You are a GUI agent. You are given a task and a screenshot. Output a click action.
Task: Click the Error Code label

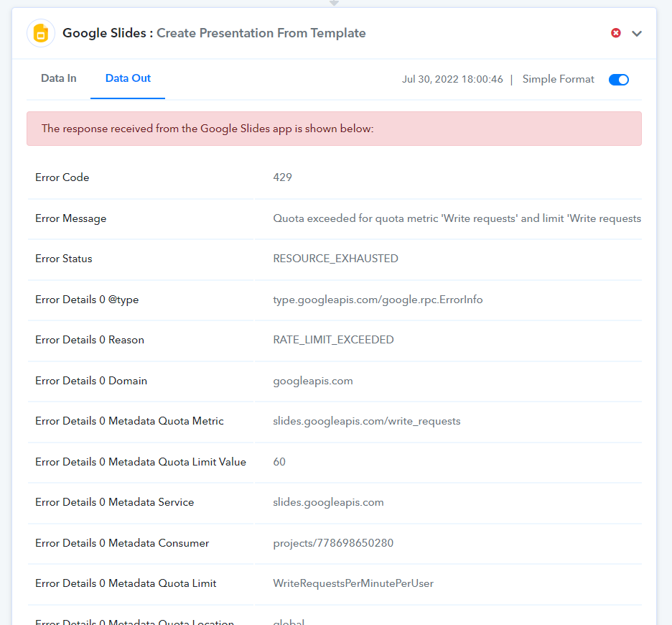[x=62, y=177]
